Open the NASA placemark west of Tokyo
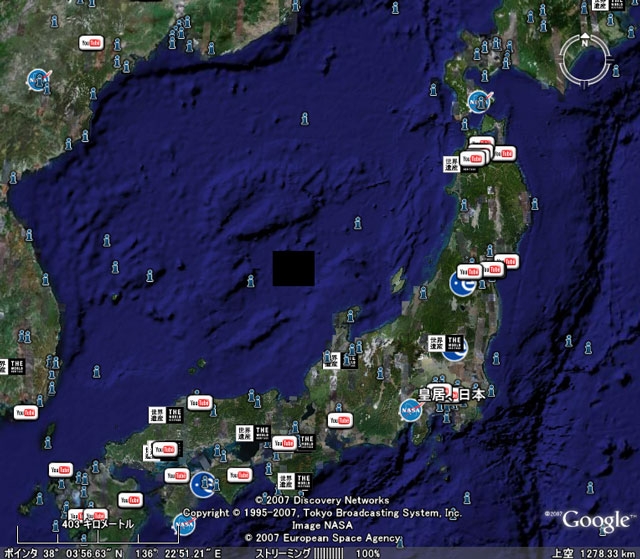Viewport: 640px width, 559px height. [410, 408]
